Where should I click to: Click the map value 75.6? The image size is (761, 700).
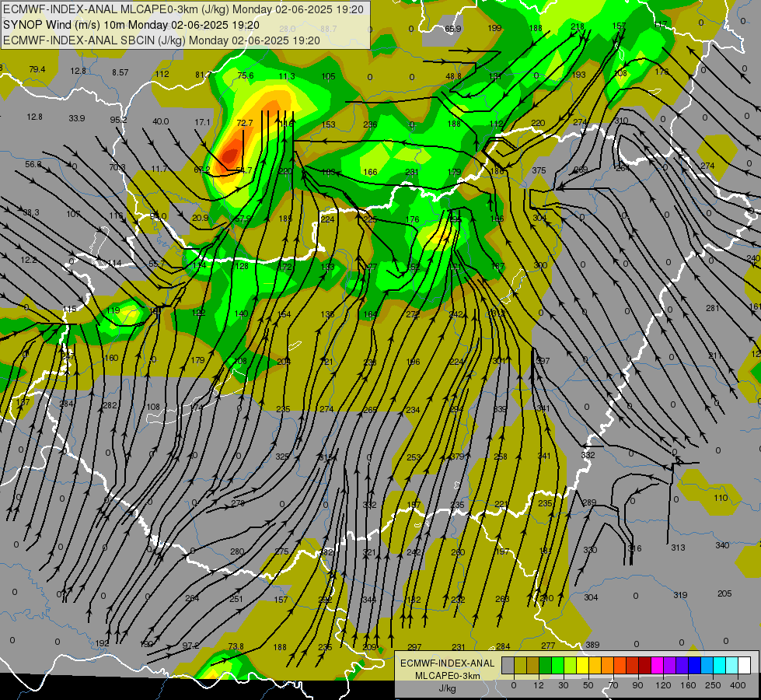(x=246, y=75)
